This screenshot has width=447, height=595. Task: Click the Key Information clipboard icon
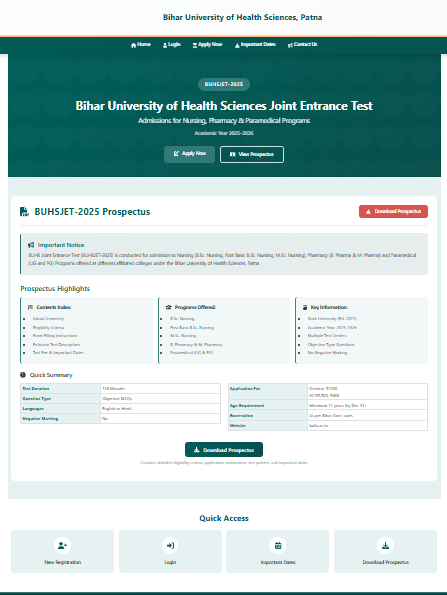point(305,307)
